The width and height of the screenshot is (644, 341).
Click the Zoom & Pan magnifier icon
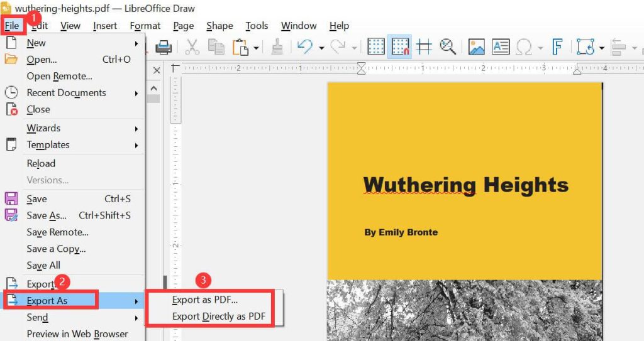tap(448, 46)
